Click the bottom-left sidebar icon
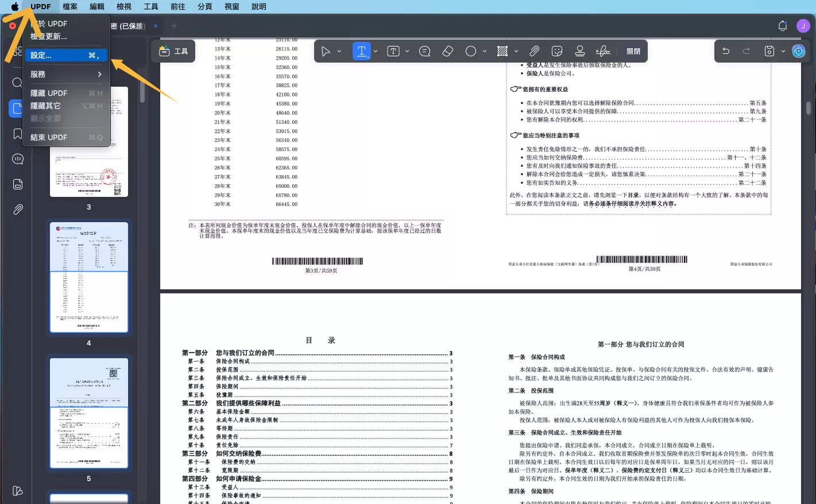 pyautogui.click(x=18, y=491)
